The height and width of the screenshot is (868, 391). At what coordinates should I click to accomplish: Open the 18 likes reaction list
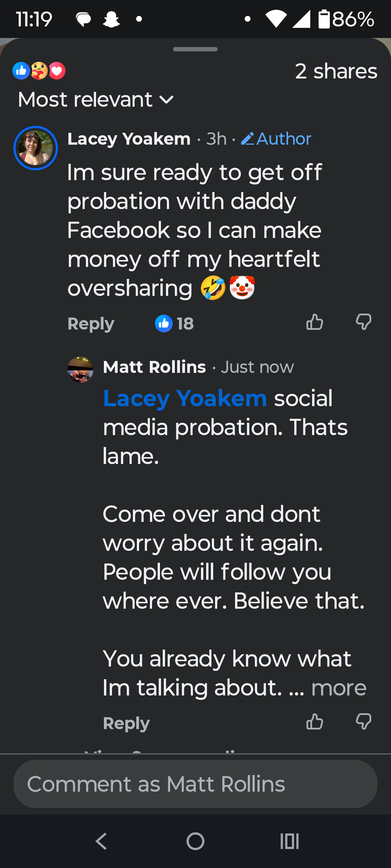(174, 323)
